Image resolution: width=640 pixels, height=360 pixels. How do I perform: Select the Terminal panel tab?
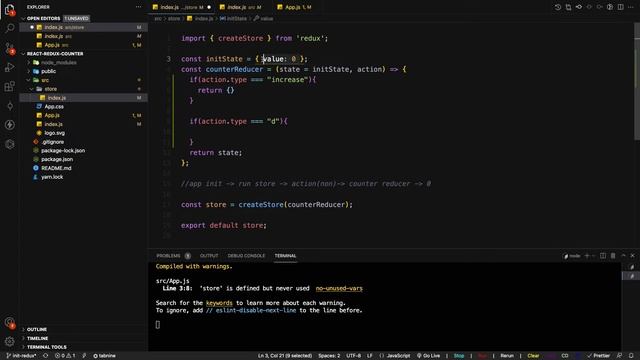(285, 256)
